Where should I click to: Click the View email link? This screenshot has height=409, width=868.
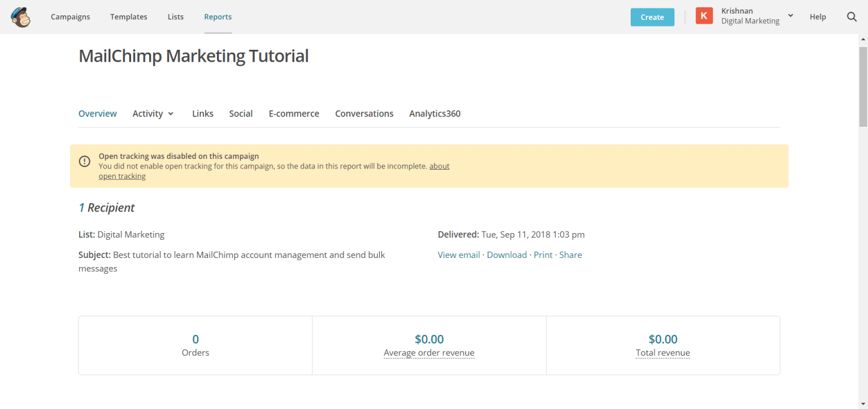tap(458, 255)
